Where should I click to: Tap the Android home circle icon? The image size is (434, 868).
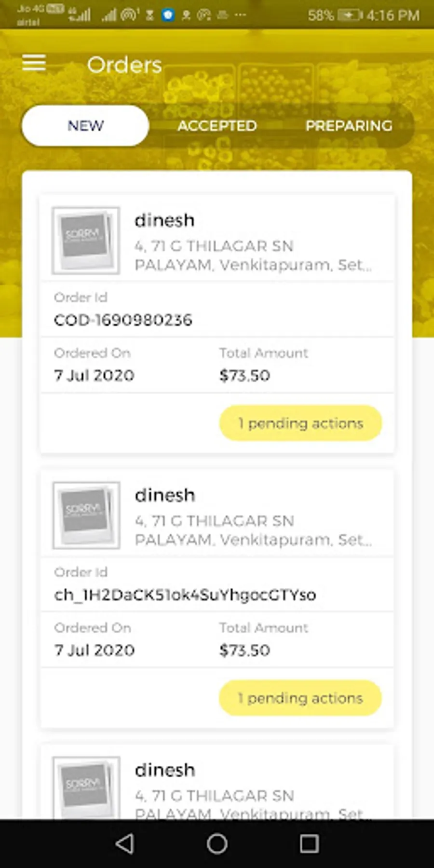(x=217, y=844)
